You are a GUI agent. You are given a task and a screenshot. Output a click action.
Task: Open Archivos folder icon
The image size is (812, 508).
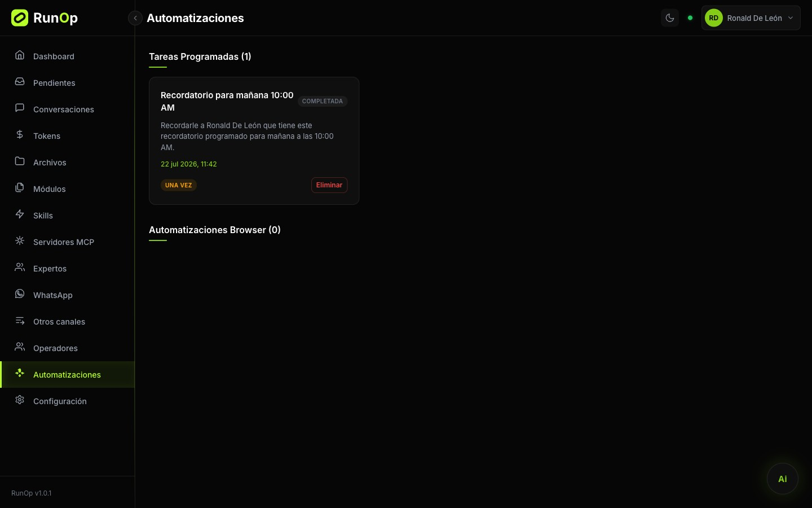[x=20, y=161]
